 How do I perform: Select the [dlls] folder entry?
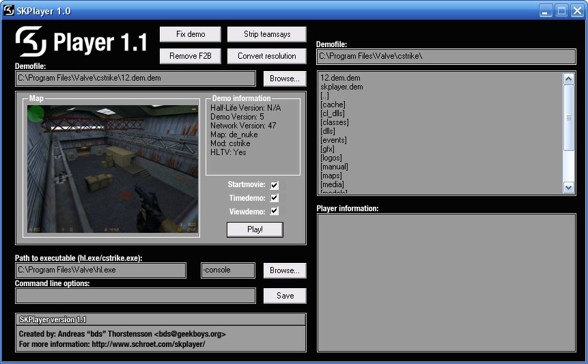(x=328, y=131)
